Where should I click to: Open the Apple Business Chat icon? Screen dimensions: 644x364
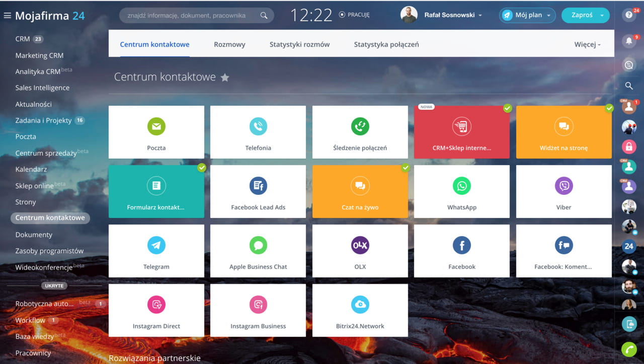(x=258, y=245)
